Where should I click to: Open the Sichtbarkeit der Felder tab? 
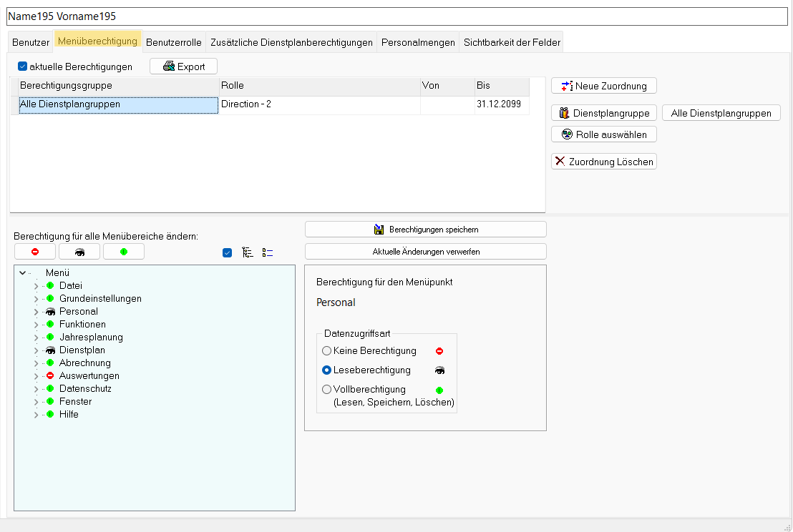pyautogui.click(x=512, y=42)
